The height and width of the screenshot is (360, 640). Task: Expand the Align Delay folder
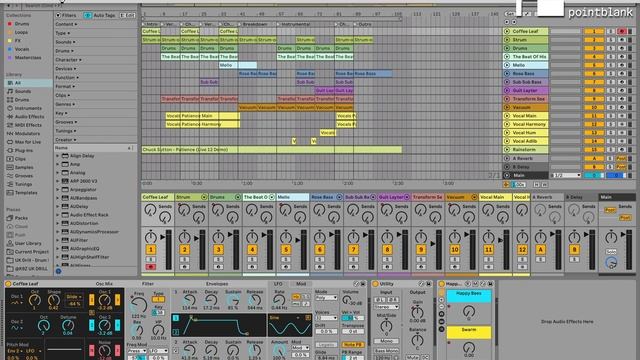click(x=58, y=156)
